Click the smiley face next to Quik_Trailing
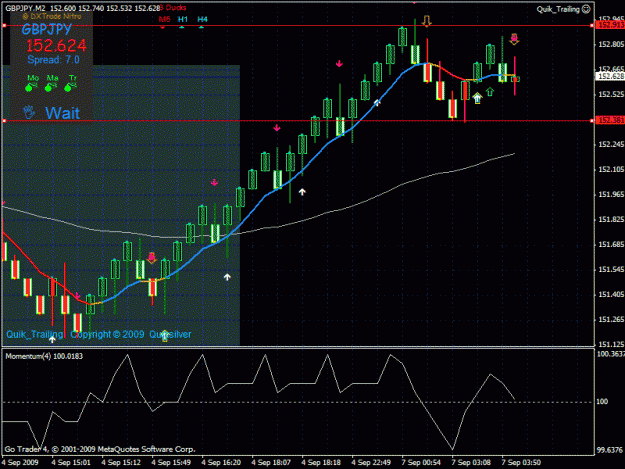This screenshot has height=469, width=625. pyautogui.click(x=586, y=9)
